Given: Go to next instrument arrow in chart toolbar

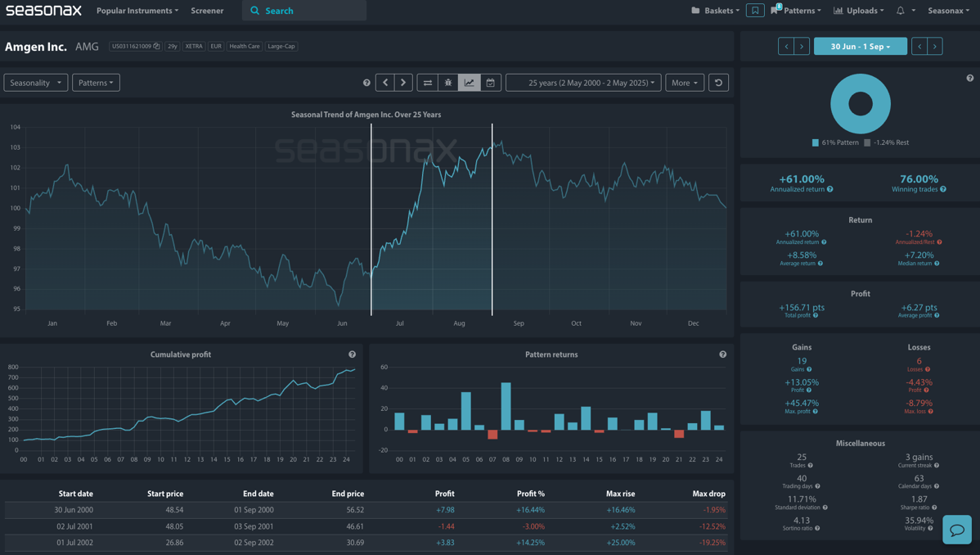Looking at the screenshot, I should click(x=403, y=83).
